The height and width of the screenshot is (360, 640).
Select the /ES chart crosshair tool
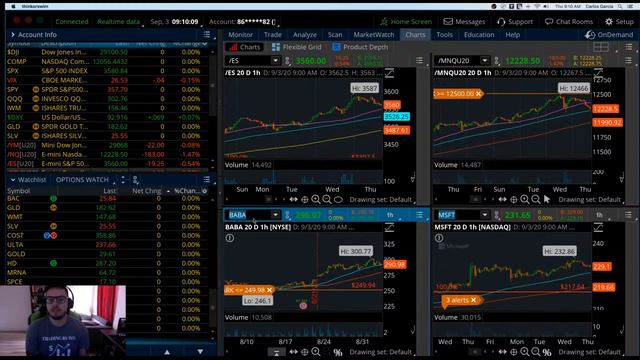pyautogui.click(x=304, y=200)
